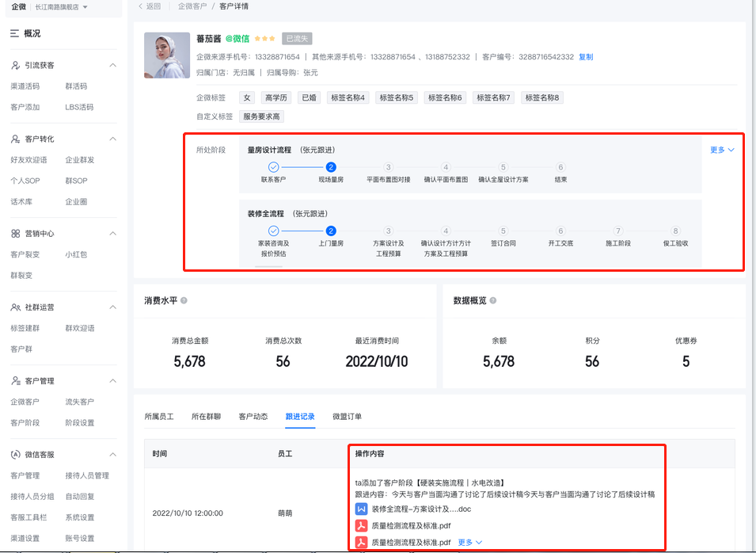This screenshot has height=553, width=756.
Task: Collapse the 社群运营 menu group
Action: (x=113, y=307)
